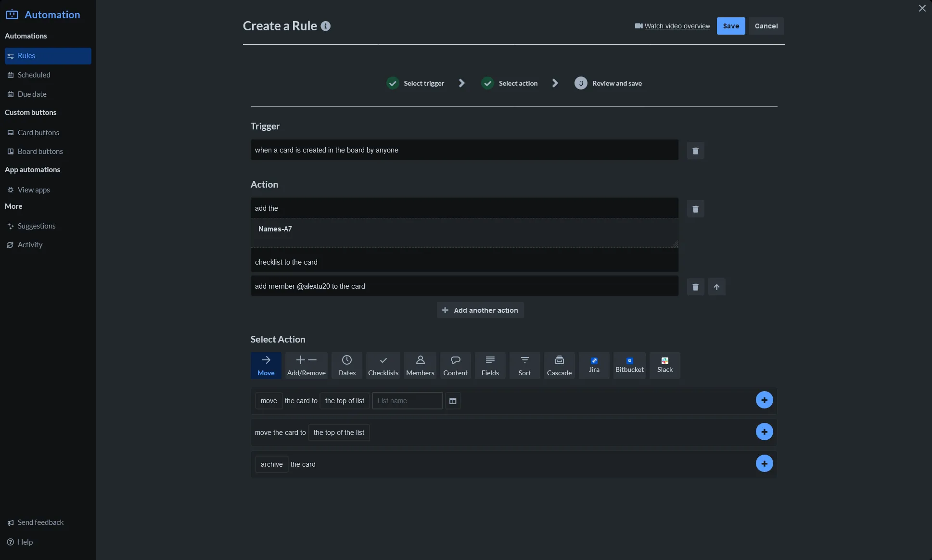Select the Slack integration icon
932x560 pixels.
click(664, 365)
